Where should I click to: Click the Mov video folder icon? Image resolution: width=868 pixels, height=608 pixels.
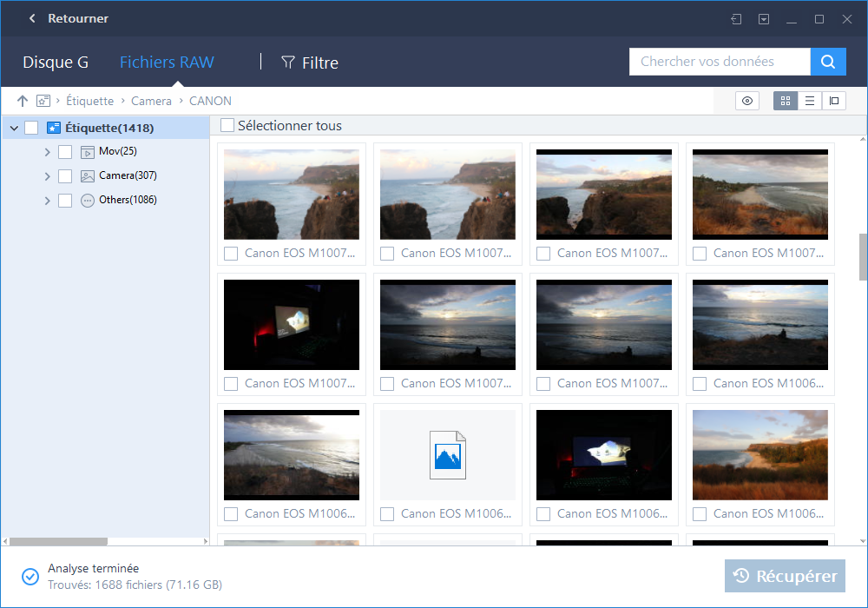click(88, 152)
